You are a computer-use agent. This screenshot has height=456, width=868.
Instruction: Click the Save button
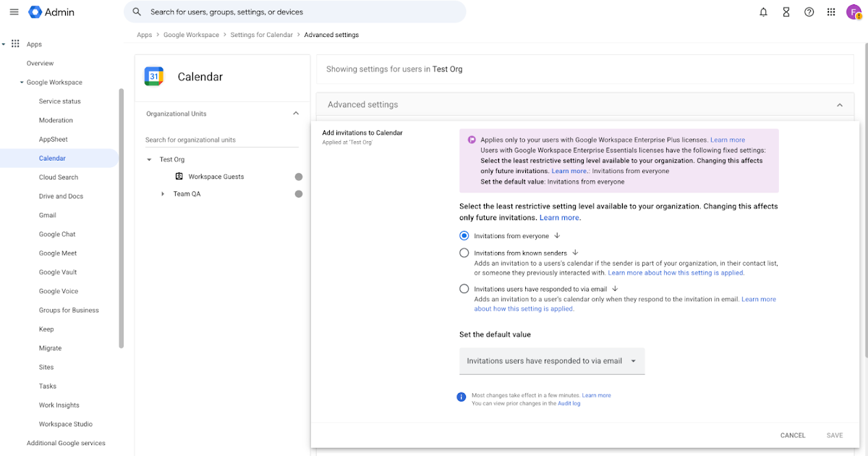835,436
